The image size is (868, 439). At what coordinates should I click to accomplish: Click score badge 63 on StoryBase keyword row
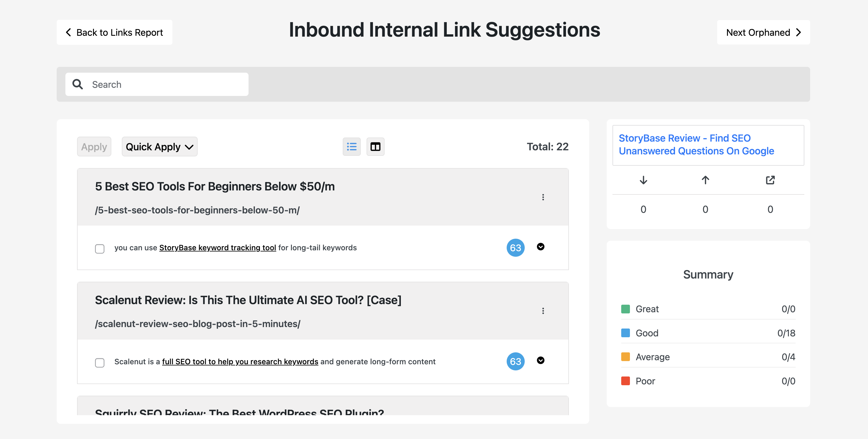pyautogui.click(x=516, y=248)
